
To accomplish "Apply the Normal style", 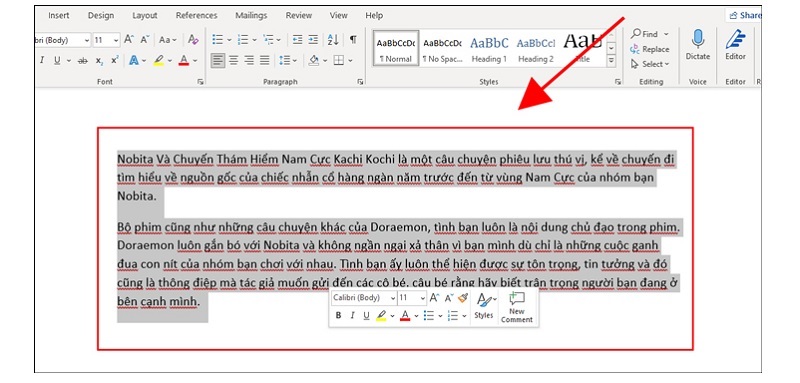I will coord(396,49).
